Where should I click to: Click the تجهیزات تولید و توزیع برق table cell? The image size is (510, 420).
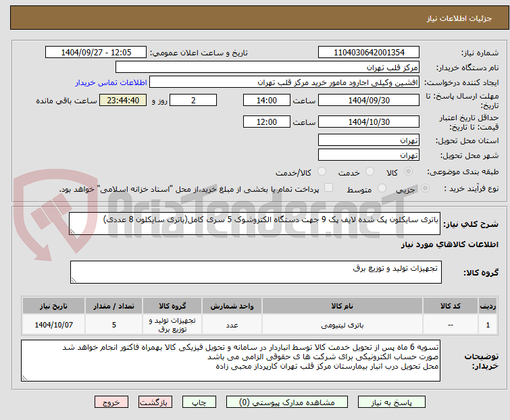tap(172, 324)
